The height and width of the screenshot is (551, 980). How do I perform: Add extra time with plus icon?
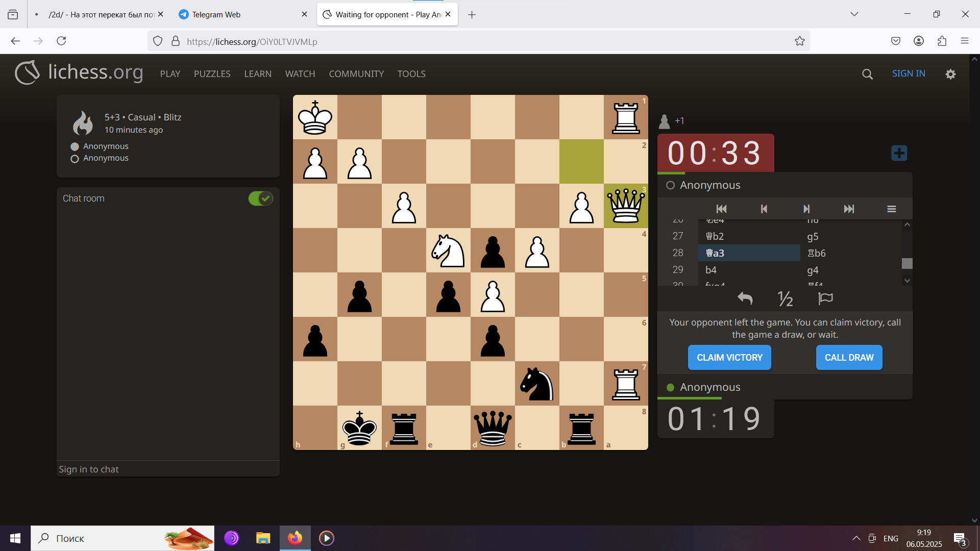point(899,153)
